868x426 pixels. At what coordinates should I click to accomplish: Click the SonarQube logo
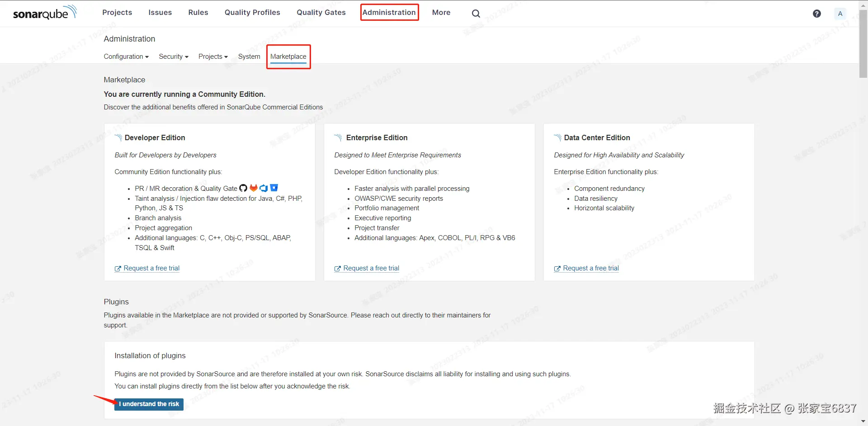45,13
